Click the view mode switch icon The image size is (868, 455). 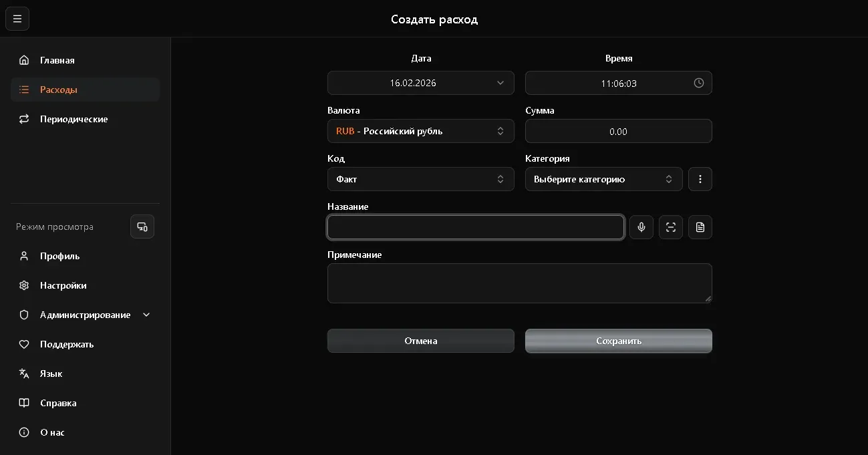click(142, 226)
